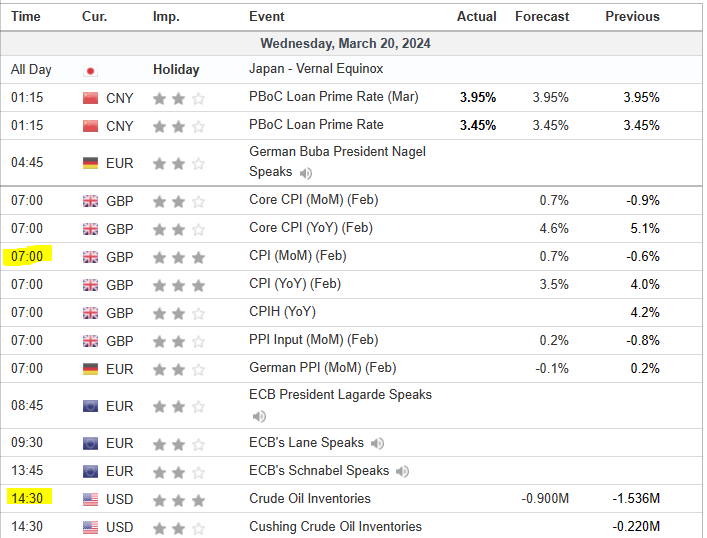Click speaker icon next to ECB's Lane Speaks
Image resolution: width=707 pixels, height=538 pixels.
[x=377, y=443]
